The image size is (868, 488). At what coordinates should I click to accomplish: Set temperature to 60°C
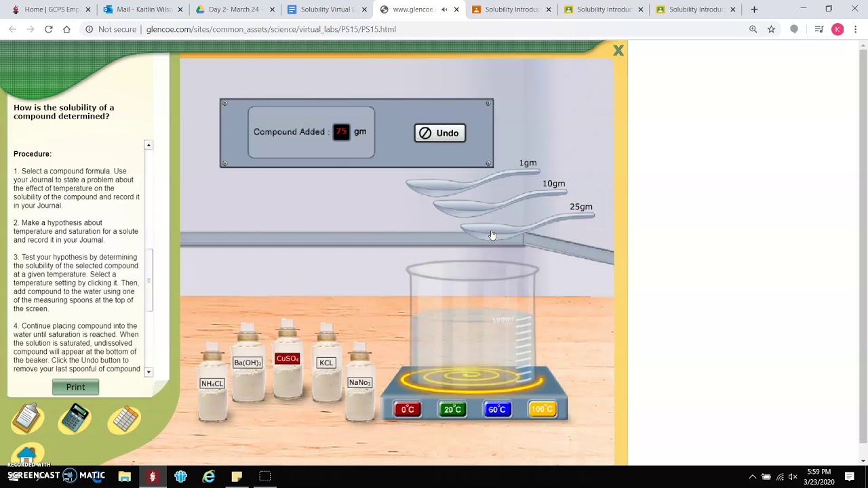point(497,409)
